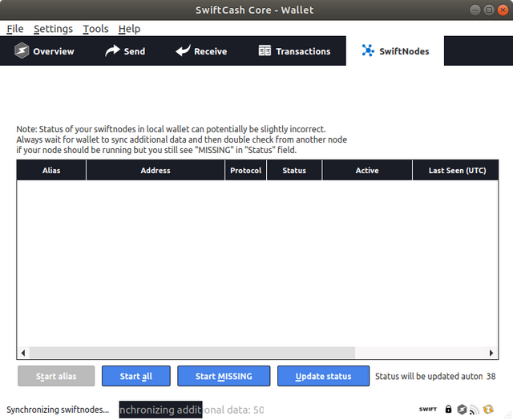Open the Help menu
This screenshot has width=513, height=420.
(x=129, y=29)
